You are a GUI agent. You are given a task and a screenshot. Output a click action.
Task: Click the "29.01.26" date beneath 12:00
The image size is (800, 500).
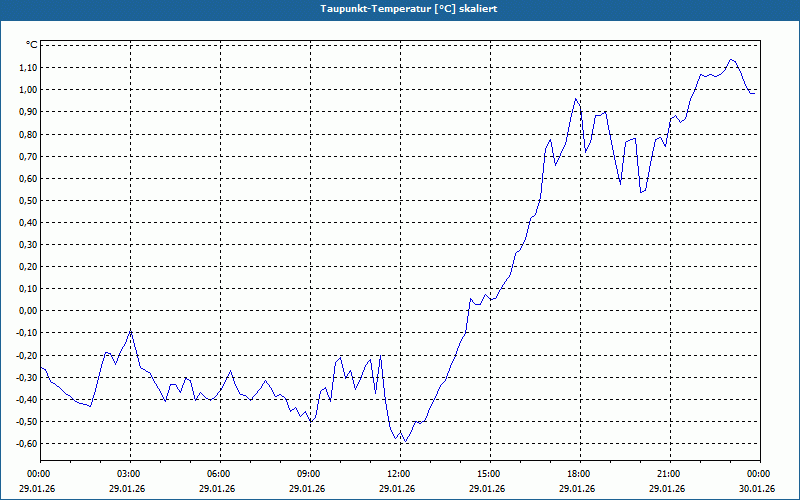click(397, 488)
